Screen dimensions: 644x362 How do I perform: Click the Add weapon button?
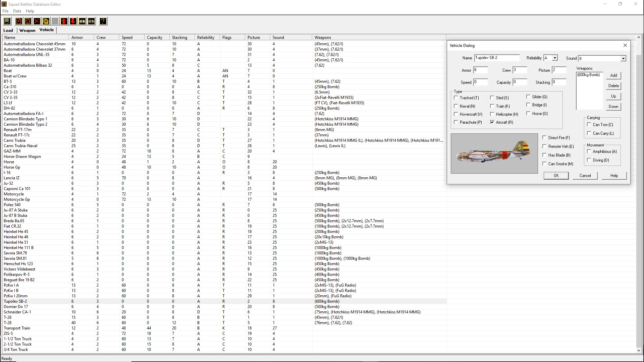pyautogui.click(x=613, y=75)
